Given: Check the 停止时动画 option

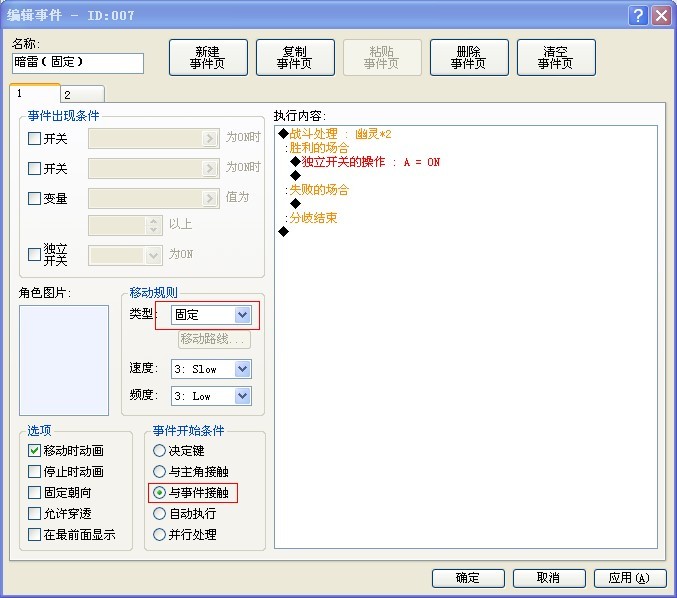Looking at the screenshot, I should pyautogui.click(x=34, y=471).
